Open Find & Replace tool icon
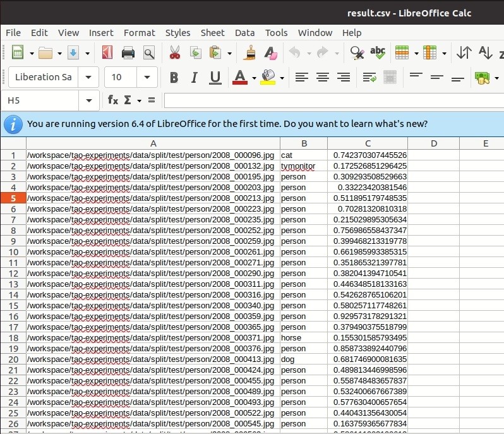This screenshot has height=434, width=504. click(357, 52)
